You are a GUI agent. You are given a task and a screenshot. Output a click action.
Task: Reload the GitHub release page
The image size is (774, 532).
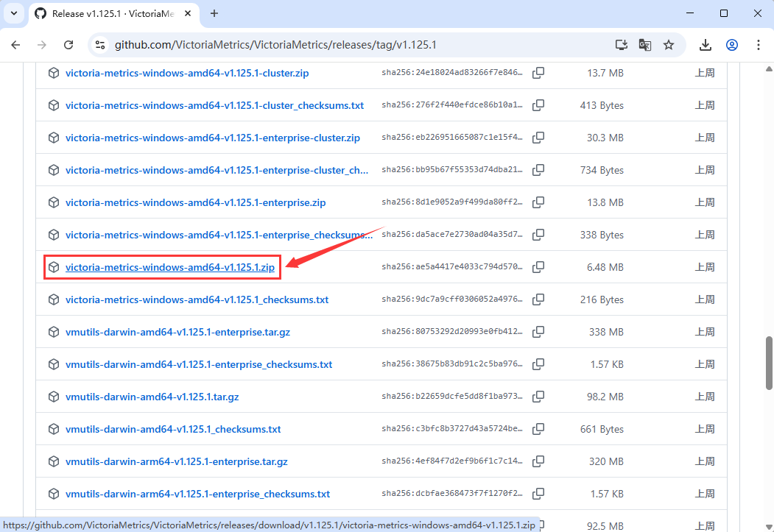tap(68, 45)
